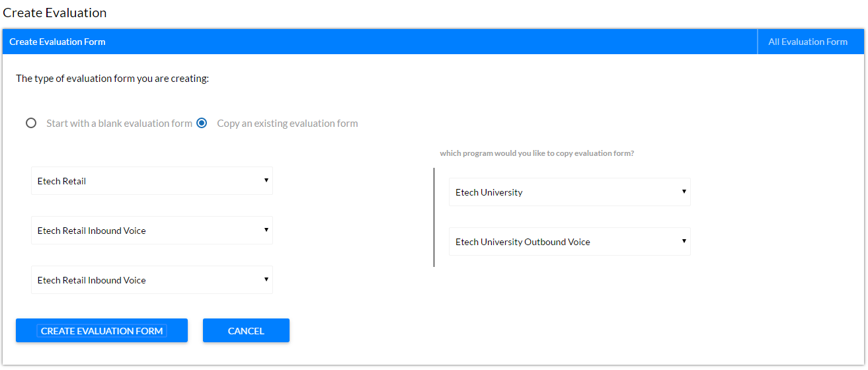Open the Etech University dropdown
The width and height of the screenshot is (868, 370).
pyautogui.click(x=570, y=192)
